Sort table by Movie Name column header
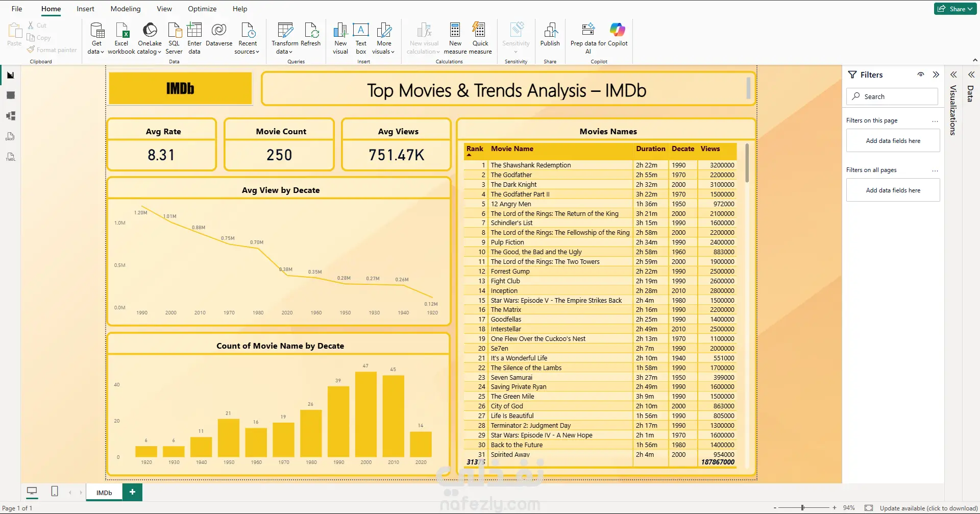This screenshot has height=514, width=980. [512, 149]
